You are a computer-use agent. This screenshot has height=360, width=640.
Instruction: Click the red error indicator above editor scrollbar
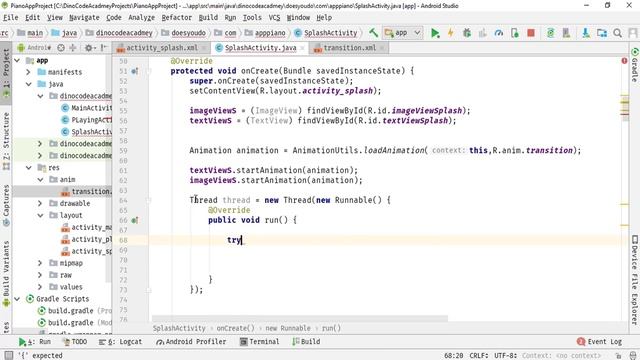point(624,61)
